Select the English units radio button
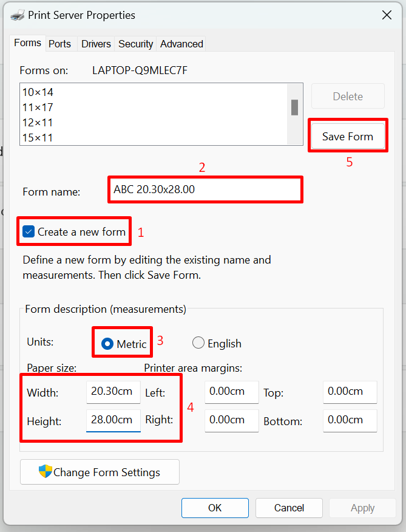This screenshot has width=406, height=532. [x=198, y=343]
